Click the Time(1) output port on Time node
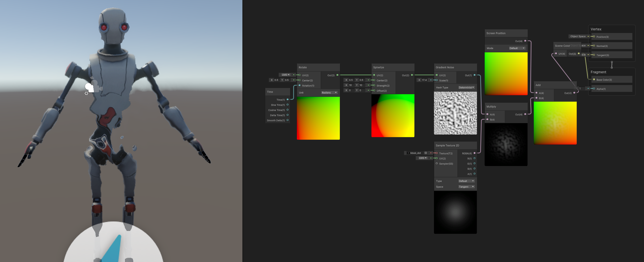The image size is (644, 262). tap(288, 100)
